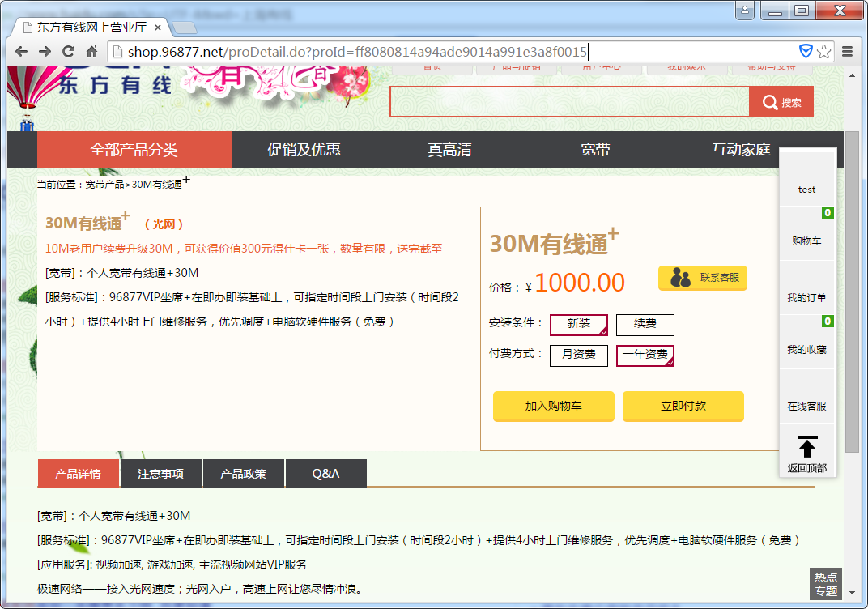This screenshot has height=609, width=868.
Task: Open 在线客服 in the side panel
Action: coord(806,407)
